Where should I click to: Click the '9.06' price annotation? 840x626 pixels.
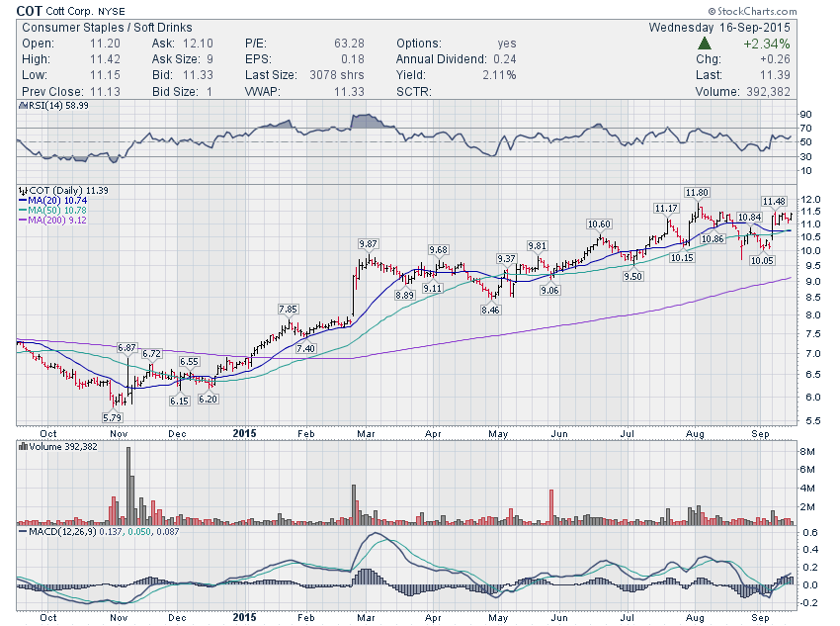[549, 291]
